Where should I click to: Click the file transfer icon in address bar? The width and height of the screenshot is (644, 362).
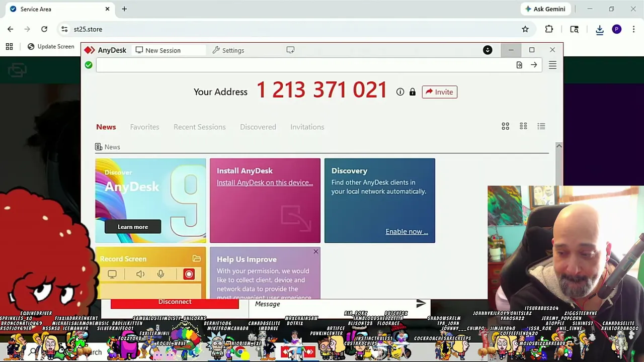(519, 65)
